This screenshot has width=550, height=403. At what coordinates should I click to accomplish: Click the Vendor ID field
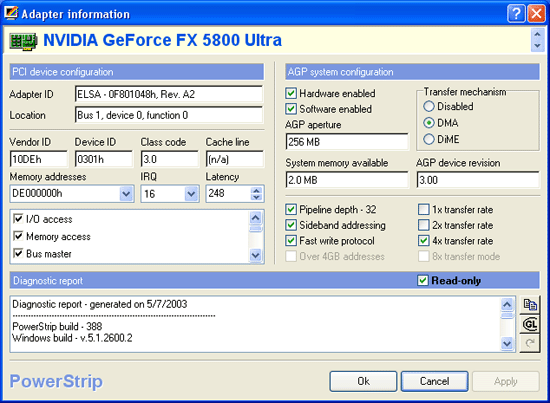pyautogui.click(x=39, y=159)
